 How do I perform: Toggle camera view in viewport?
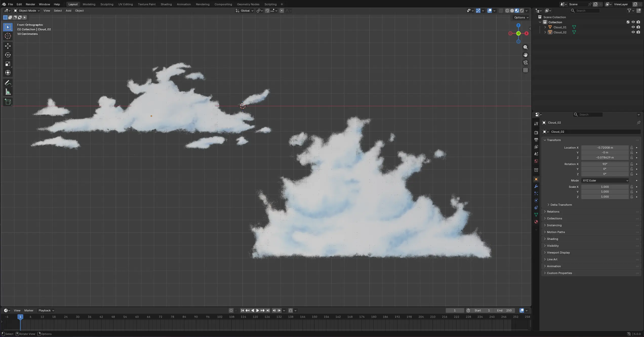(526, 62)
